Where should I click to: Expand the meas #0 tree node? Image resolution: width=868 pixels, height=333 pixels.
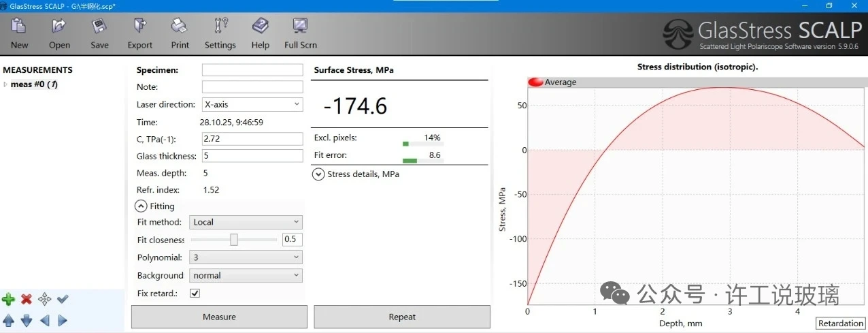(x=5, y=84)
